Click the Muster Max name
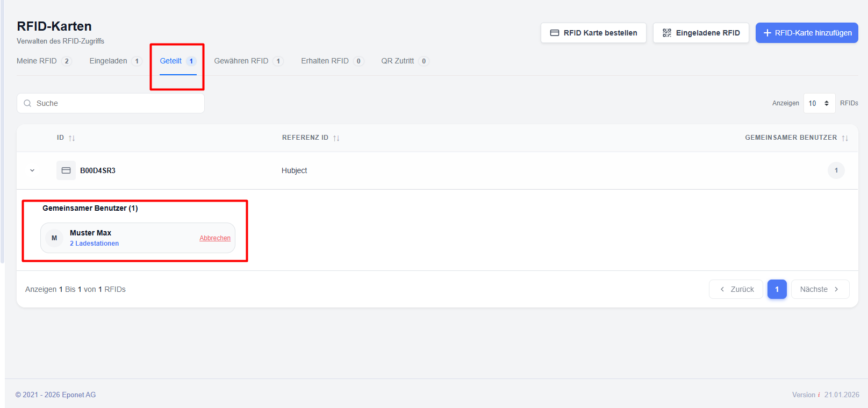This screenshot has height=408, width=868. tap(90, 233)
